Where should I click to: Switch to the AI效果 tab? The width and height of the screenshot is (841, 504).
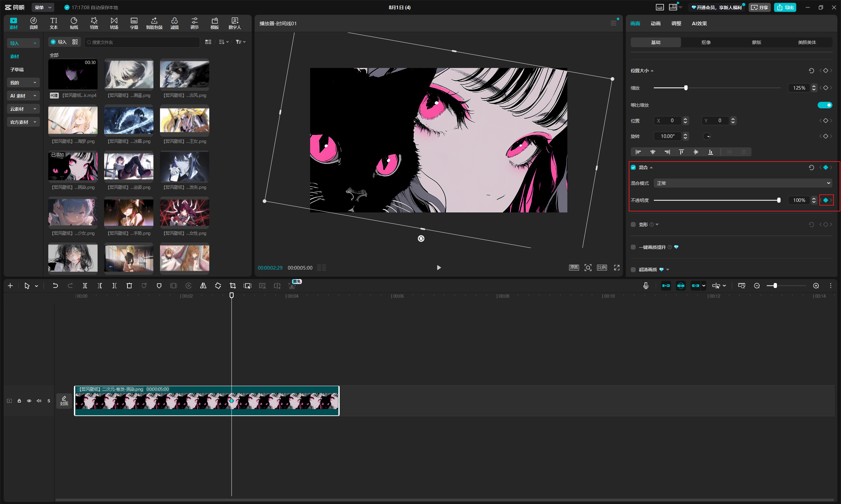pyautogui.click(x=699, y=23)
